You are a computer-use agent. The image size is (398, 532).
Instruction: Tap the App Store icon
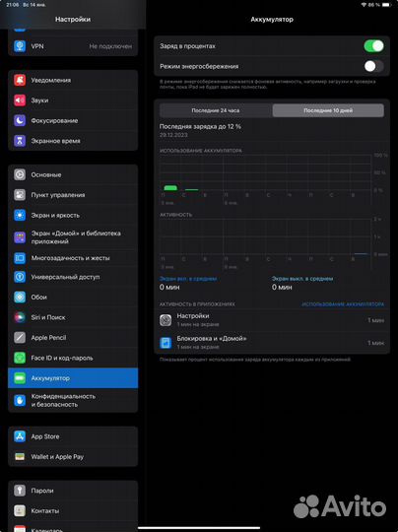pos(20,436)
